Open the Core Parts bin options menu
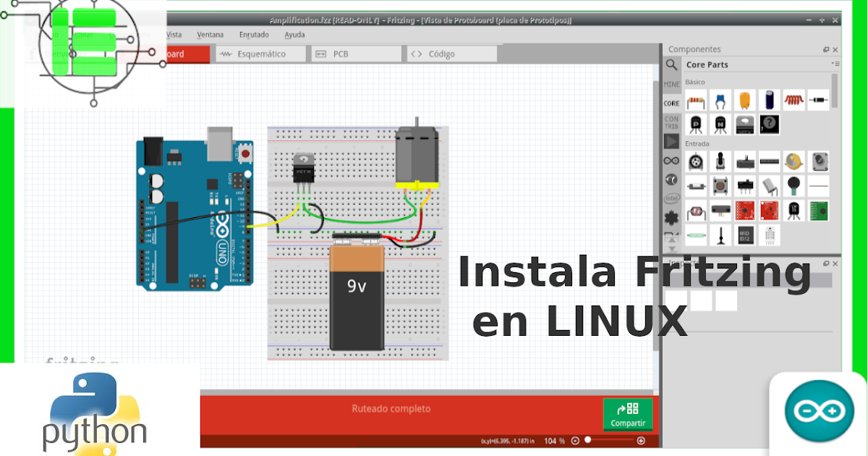 835,63
